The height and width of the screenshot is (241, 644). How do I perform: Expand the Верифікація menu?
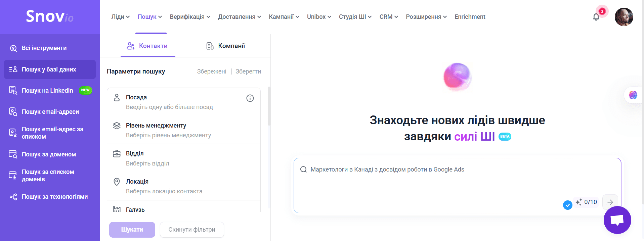point(190,17)
